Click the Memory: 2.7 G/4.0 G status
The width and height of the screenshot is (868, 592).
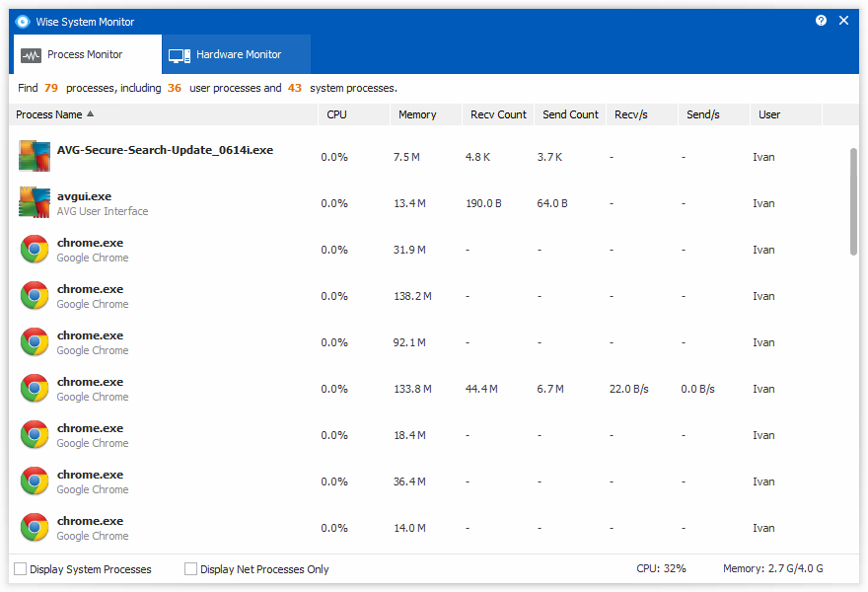click(x=772, y=568)
